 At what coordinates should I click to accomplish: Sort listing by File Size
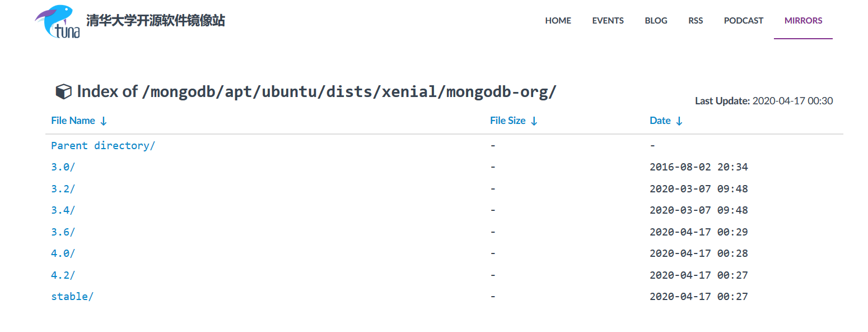pos(507,121)
